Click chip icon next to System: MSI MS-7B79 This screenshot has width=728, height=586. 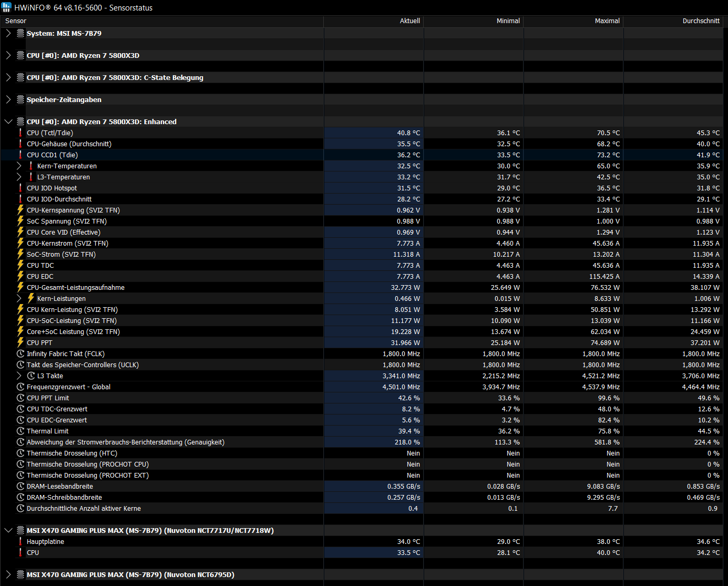point(20,33)
